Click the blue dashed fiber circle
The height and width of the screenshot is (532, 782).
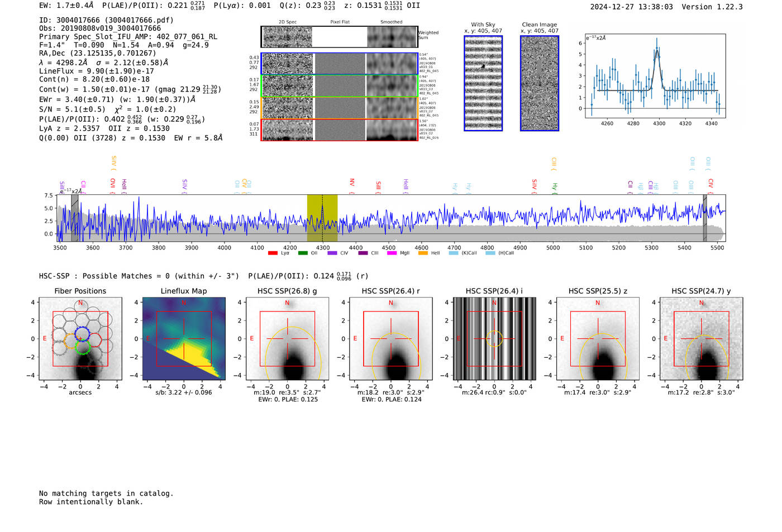tap(81, 334)
